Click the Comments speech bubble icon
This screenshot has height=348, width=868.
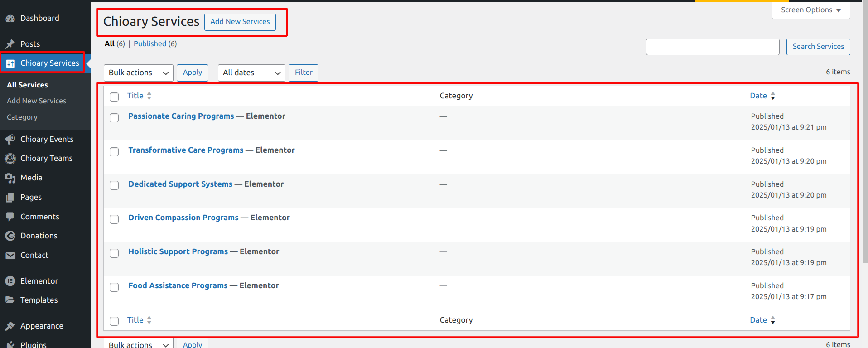pos(10,217)
